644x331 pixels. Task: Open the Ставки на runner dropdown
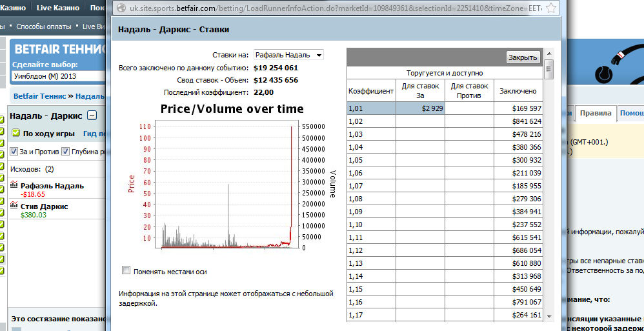(x=288, y=55)
